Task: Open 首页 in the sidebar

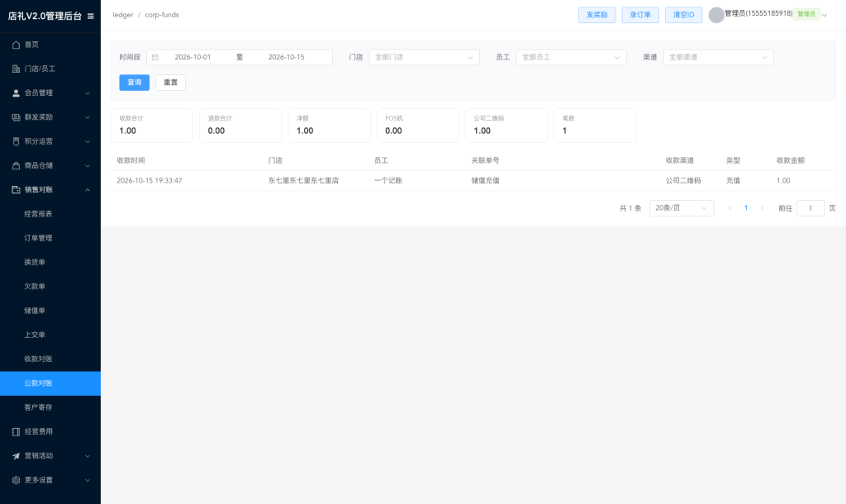Action: pyautogui.click(x=50, y=45)
